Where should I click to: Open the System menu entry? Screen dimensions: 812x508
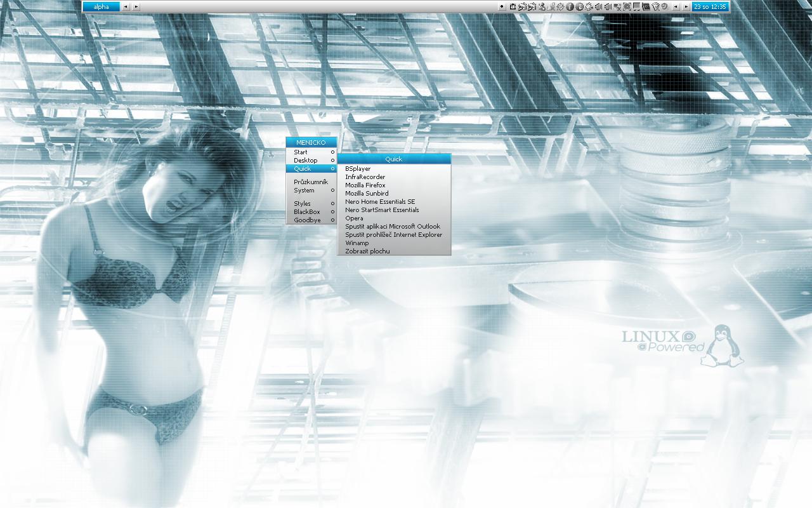[x=311, y=190]
